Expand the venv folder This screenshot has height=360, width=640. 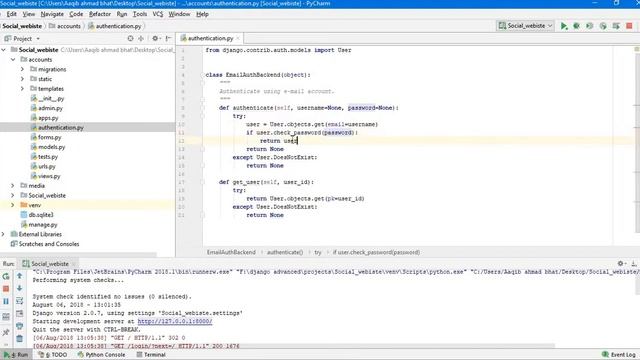coord(13,205)
